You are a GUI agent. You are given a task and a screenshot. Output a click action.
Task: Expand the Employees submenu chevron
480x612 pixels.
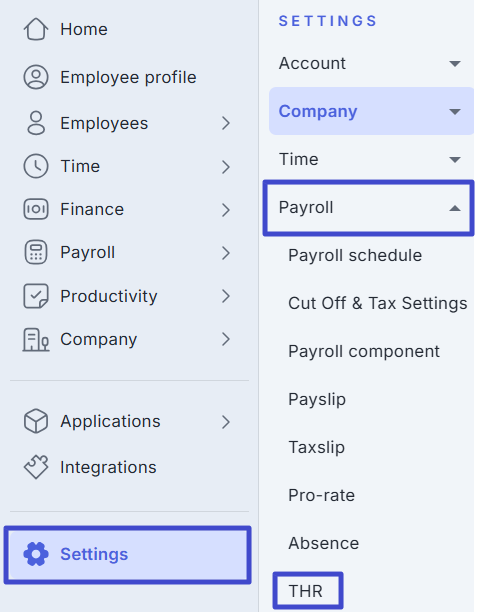tap(226, 123)
